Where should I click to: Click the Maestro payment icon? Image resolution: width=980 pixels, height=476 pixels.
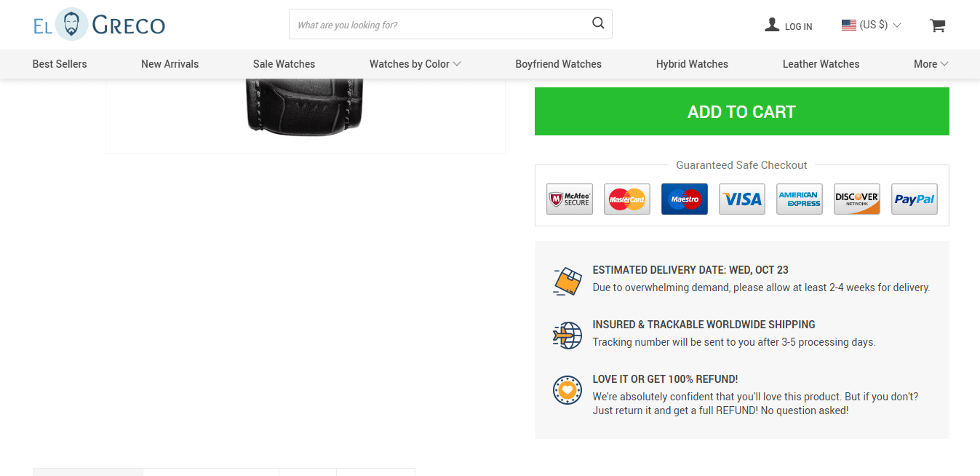tap(684, 199)
